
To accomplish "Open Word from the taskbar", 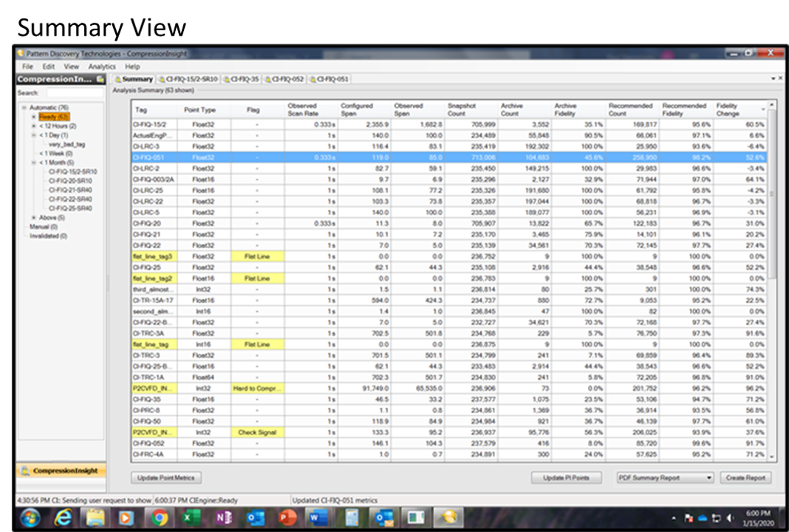I will 318,519.
